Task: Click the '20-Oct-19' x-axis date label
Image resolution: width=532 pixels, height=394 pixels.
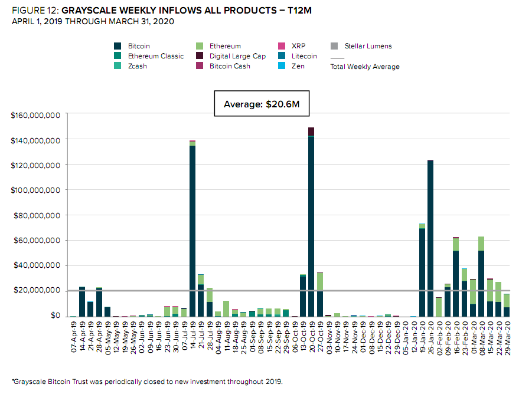Action: click(311, 337)
